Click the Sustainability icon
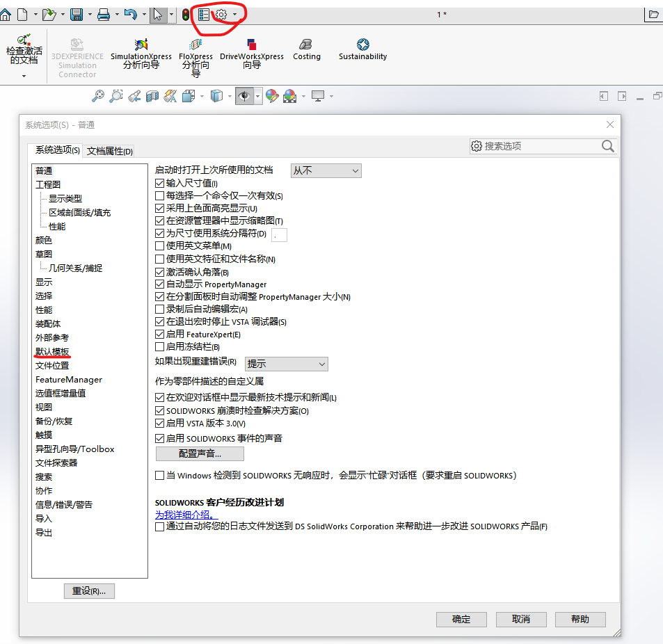The image size is (663, 644). click(362, 49)
